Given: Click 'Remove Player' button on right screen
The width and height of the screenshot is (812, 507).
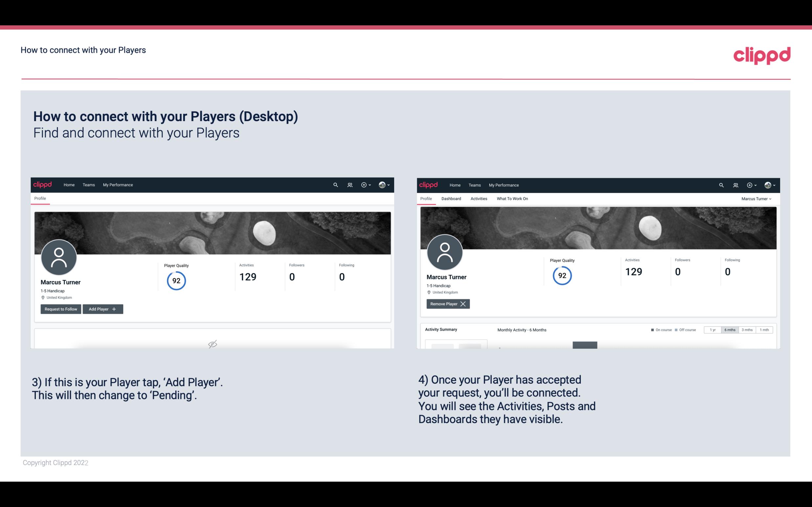Looking at the screenshot, I should coord(447,304).
